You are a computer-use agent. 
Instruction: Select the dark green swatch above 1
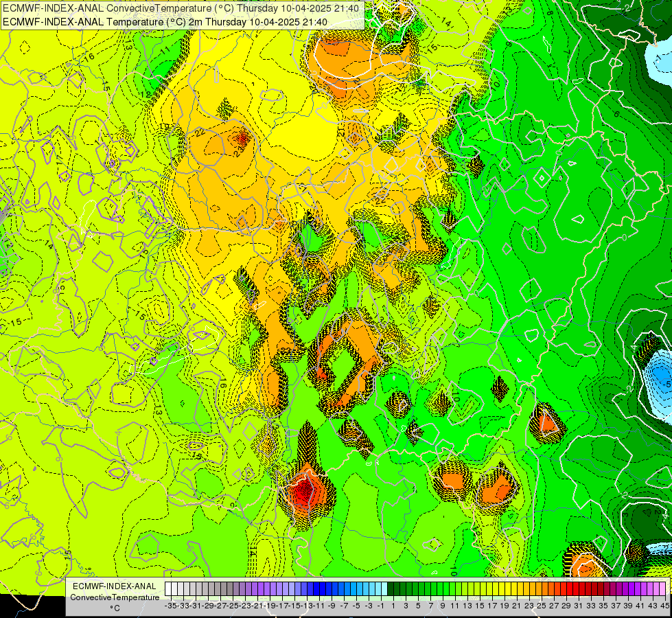click(x=391, y=589)
